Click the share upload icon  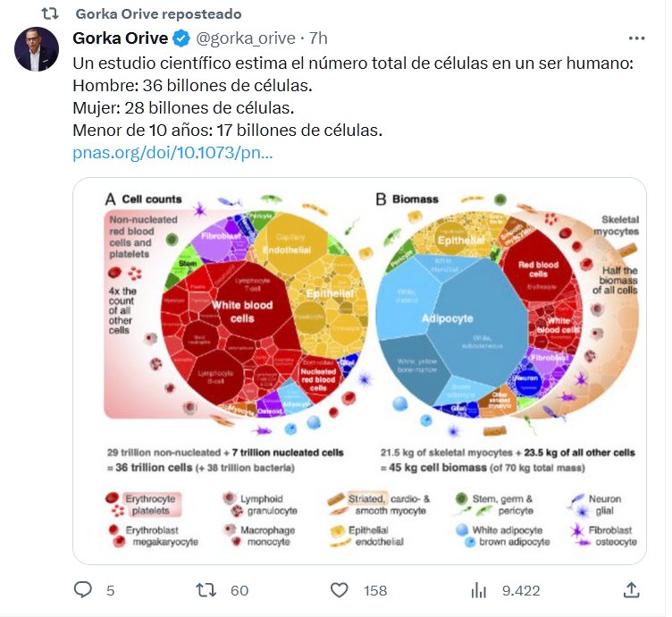coord(631,590)
